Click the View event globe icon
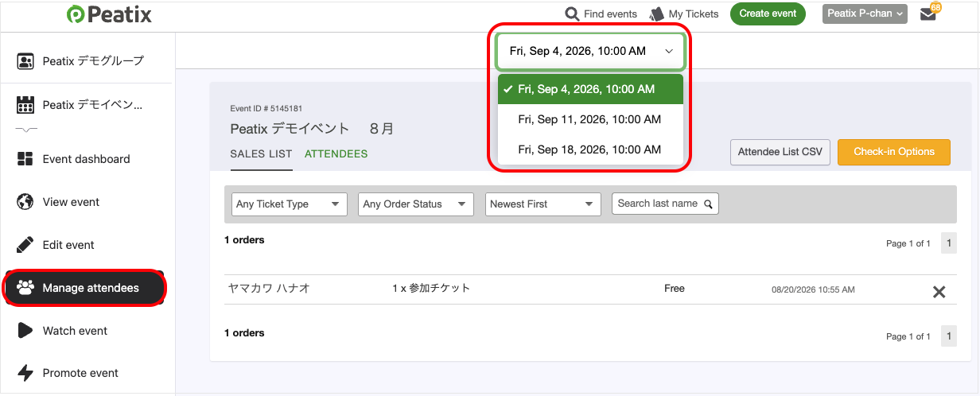 pyautogui.click(x=25, y=202)
